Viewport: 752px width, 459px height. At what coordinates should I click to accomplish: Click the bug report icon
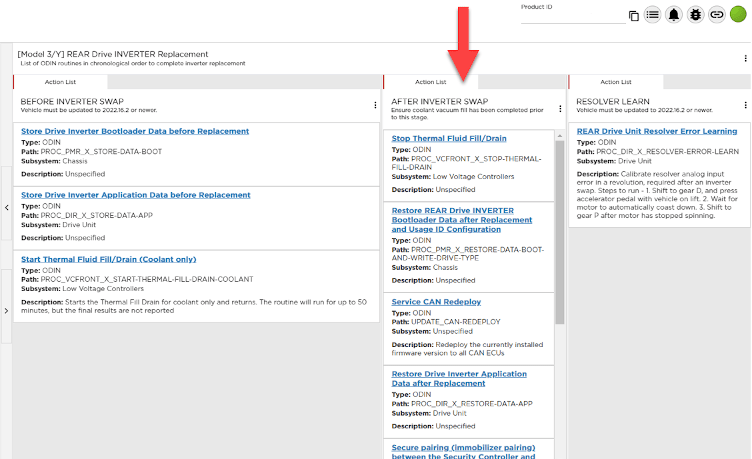coord(696,15)
